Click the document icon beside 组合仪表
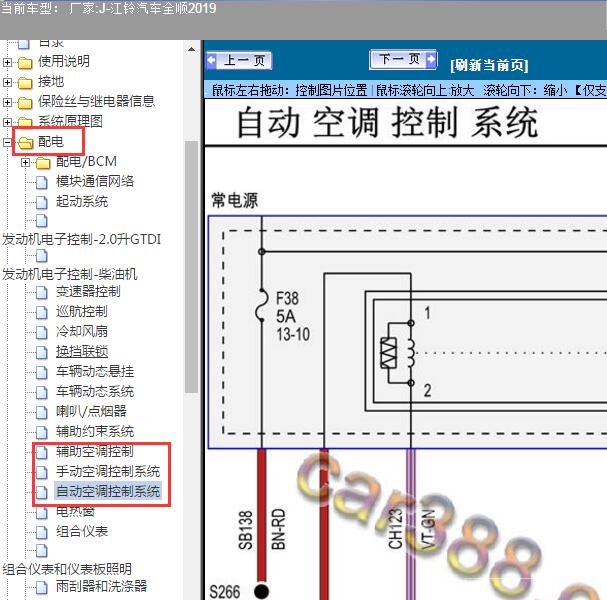This screenshot has height=600, width=607. click(41, 532)
